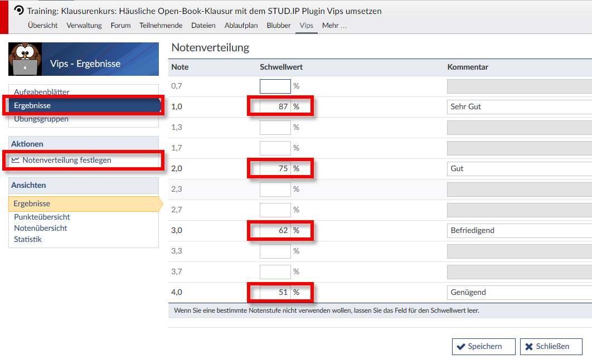
Task: Click threshold field for grade 1,3
Action: tap(275, 127)
